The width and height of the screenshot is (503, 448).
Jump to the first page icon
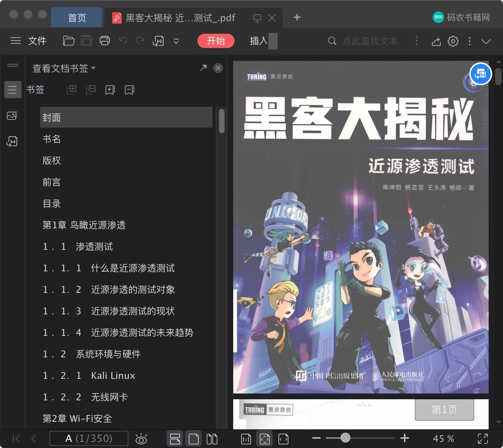[16, 439]
